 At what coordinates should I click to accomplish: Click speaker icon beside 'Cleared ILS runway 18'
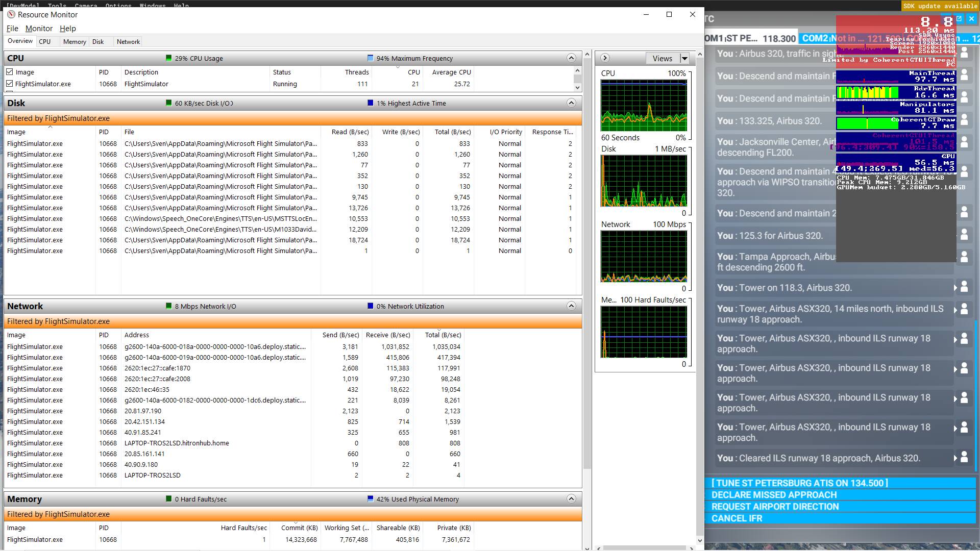point(964,458)
